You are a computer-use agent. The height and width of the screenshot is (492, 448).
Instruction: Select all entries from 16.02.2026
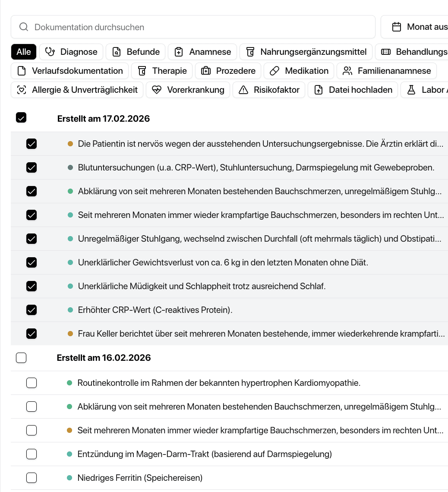(x=21, y=358)
